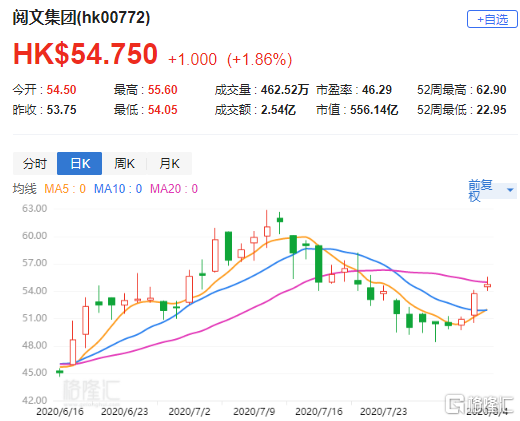The height and width of the screenshot is (421, 520).
Task: Click the final red candlestick at chart's right end
Action: point(487,285)
